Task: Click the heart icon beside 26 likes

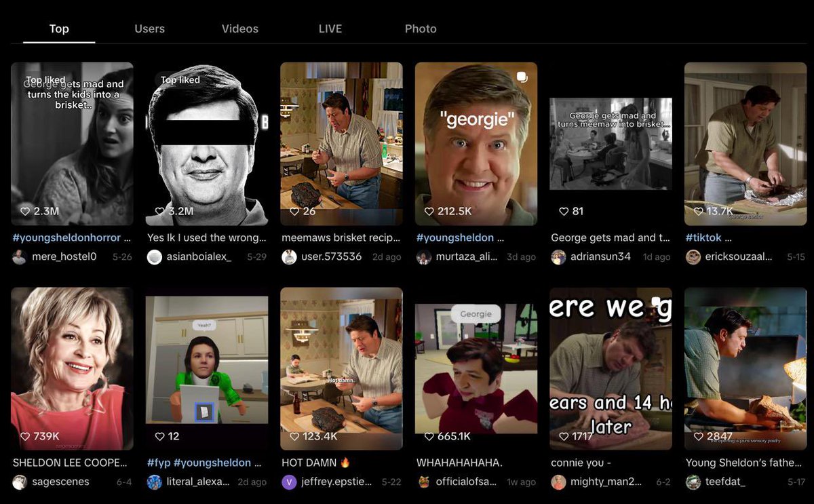Action: (x=294, y=211)
